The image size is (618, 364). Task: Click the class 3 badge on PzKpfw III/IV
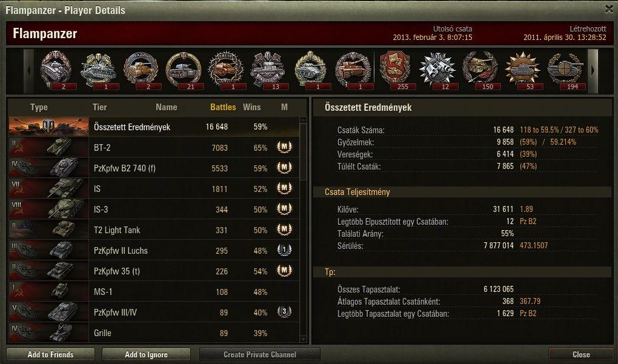click(x=284, y=312)
